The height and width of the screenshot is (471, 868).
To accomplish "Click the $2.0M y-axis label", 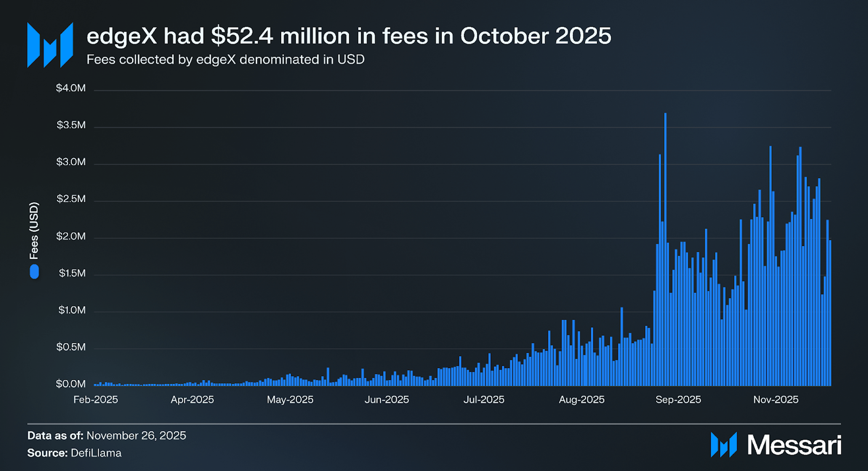I will (71, 236).
